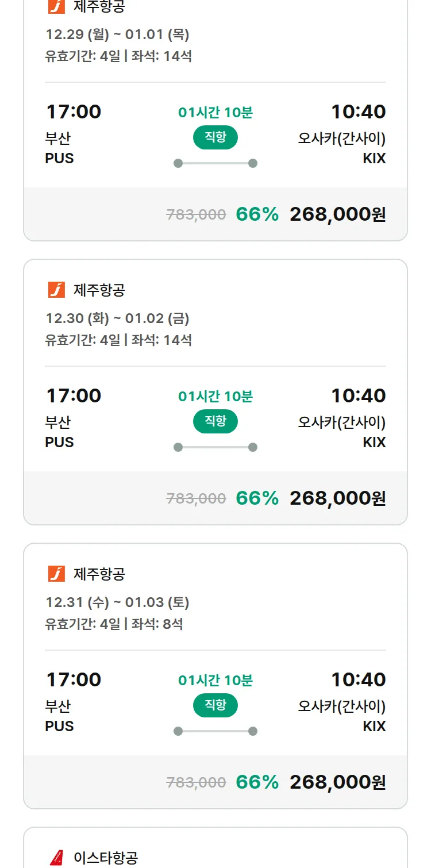Screen dimensions: 431x868
Task: Click Jeju Air logo on 12.31 departure card
Action: coord(56,574)
